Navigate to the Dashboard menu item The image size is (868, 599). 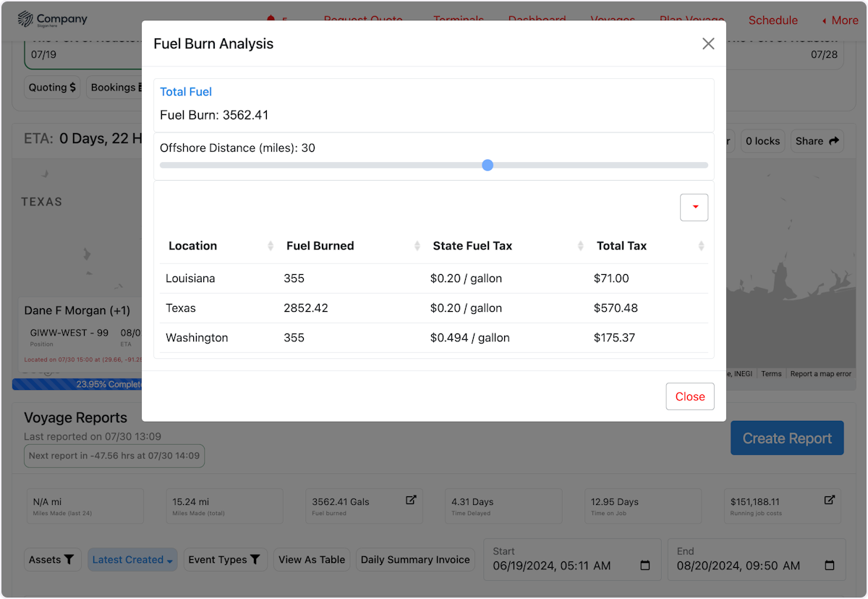coord(537,20)
